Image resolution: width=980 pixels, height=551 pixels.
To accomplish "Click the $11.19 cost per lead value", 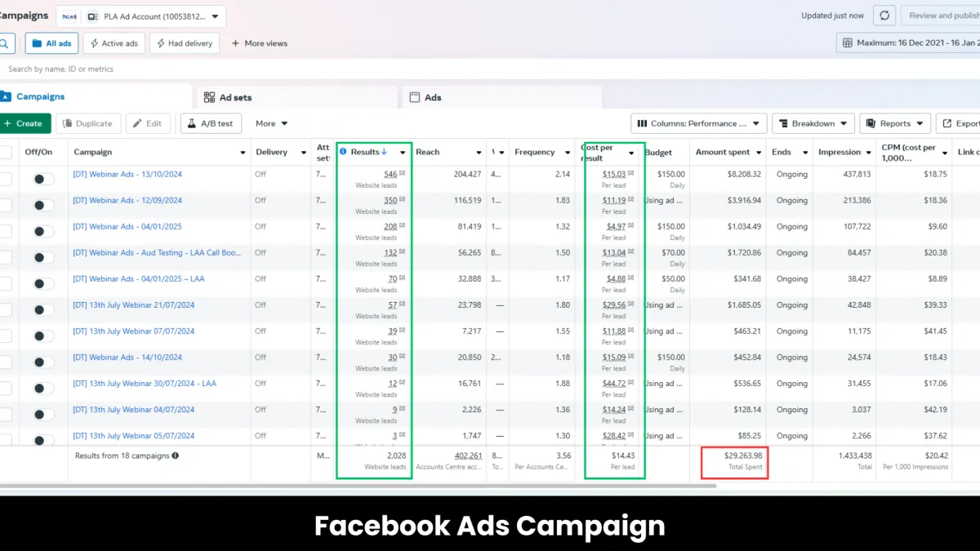I will (614, 200).
